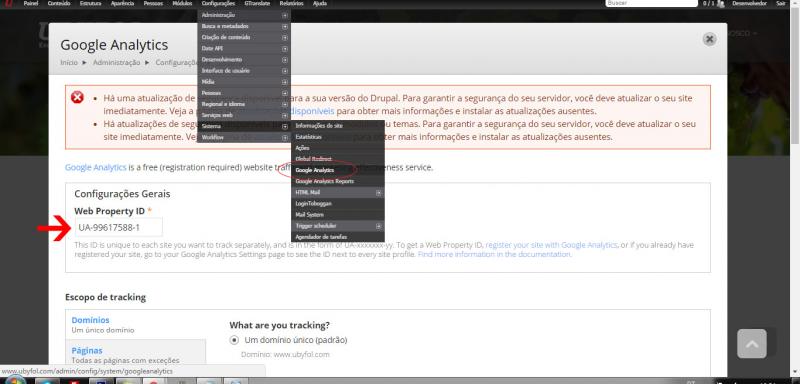The width and height of the screenshot is (800, 384).
Task: Open the Configurações menu
Action: tap(218, 4)
